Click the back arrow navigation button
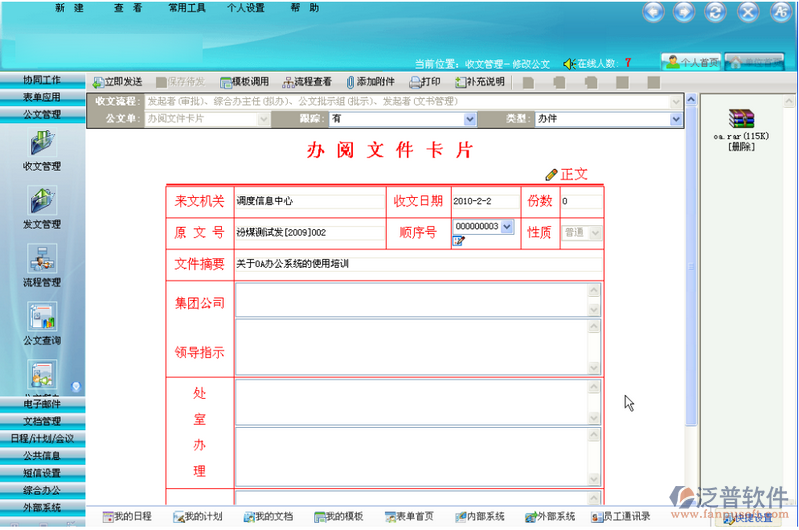This screenshot has height=530, width=799. 653,12
